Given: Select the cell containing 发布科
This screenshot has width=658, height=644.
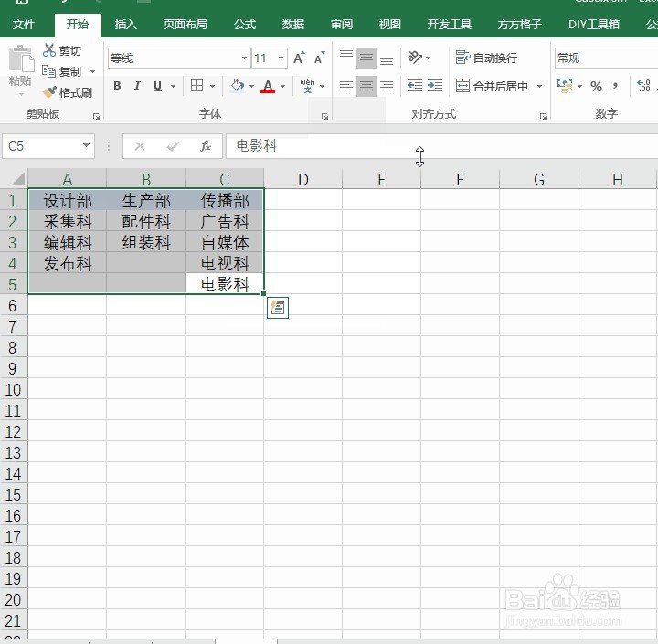Looking at the screenshot, I should [67, 263].
